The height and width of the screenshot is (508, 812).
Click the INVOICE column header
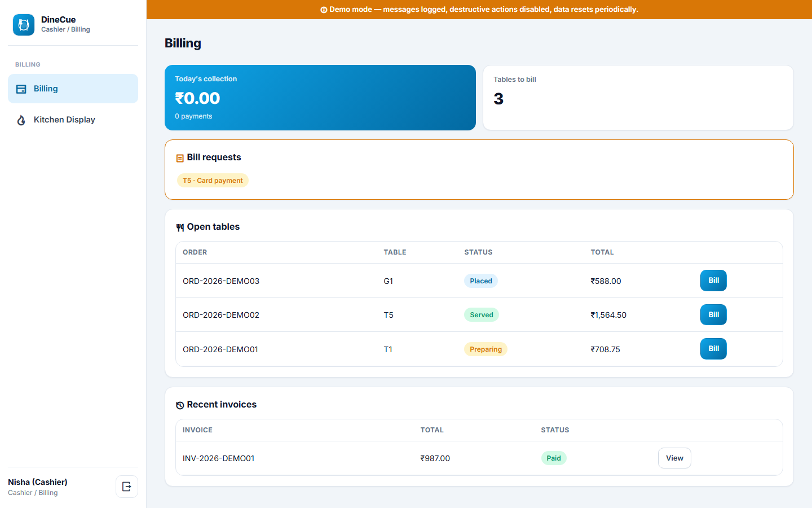[198, 430]
